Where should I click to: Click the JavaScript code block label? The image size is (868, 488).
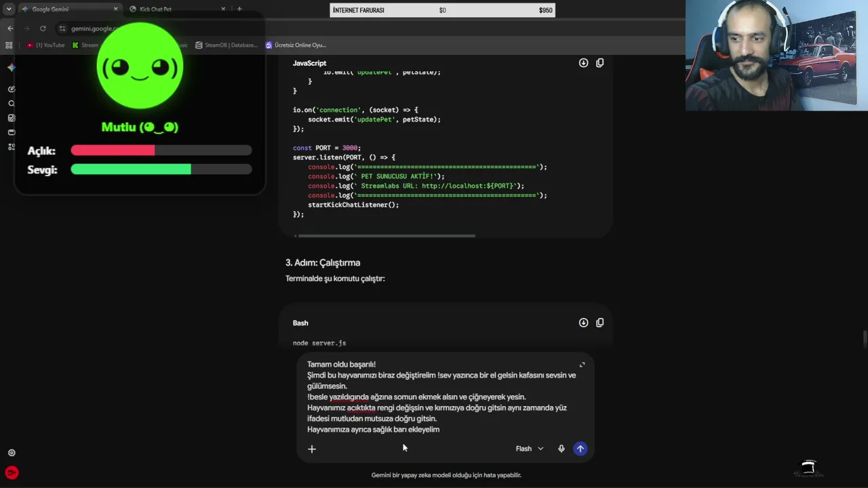(309, 63)
